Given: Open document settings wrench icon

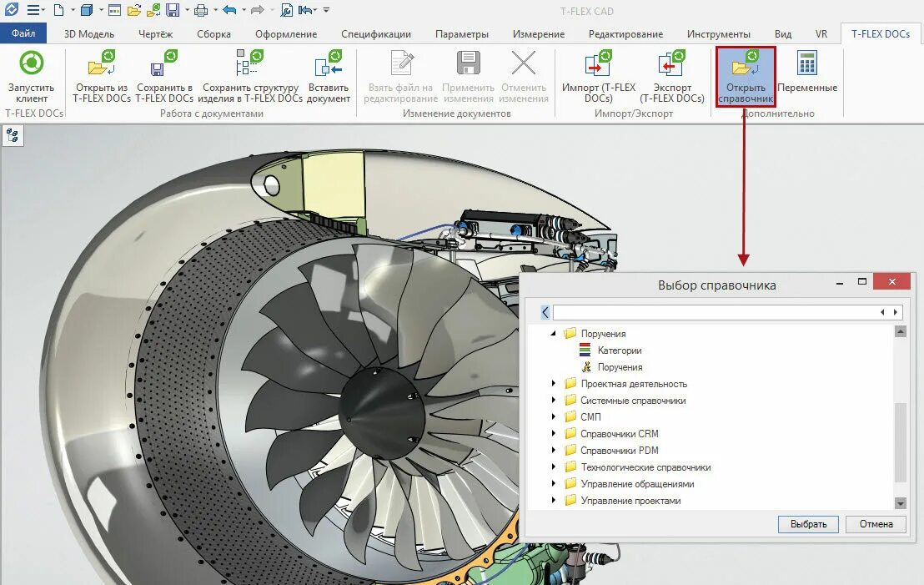Looking at the screenshot, I should coord(286,10).
